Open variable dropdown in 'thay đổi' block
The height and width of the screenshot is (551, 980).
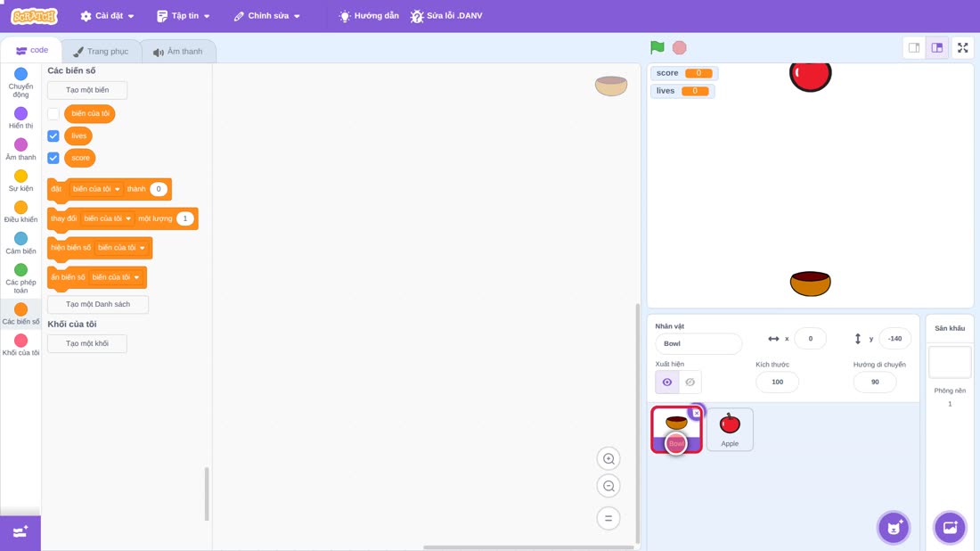(108, 218)
